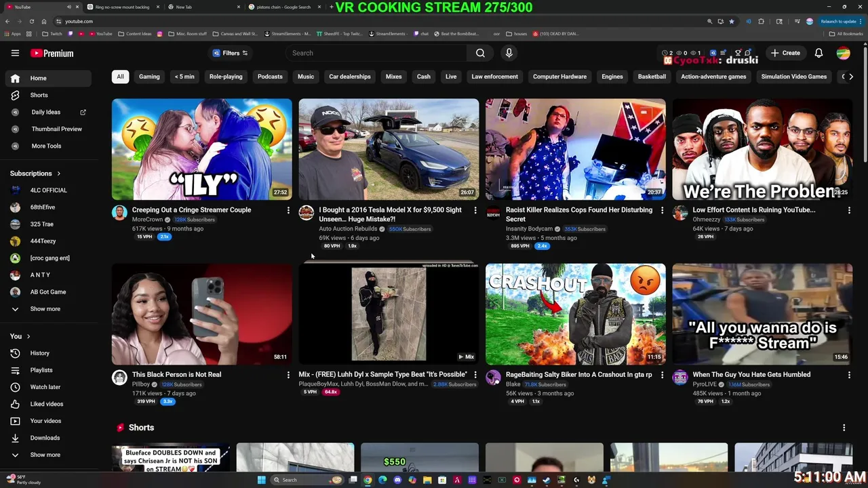
Task: Open the YouTube hamburger guide menu
Action: pyautogui.click(x=15, y=53)
